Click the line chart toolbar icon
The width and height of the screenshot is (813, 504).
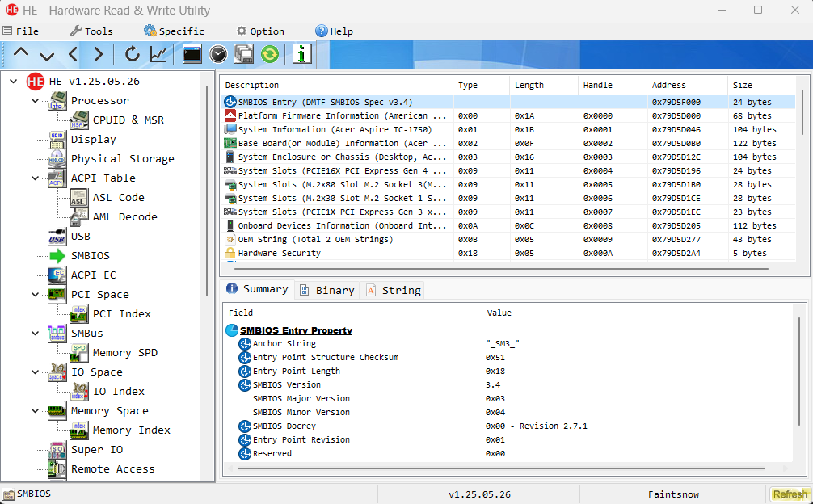(158, 54)
